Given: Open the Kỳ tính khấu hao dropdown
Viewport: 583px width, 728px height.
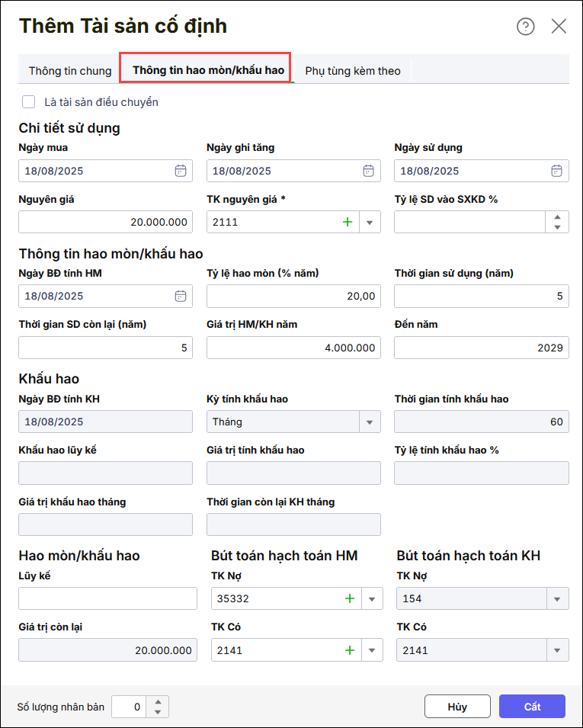Looking at the screenshot, I should click(x=370, y=422).
